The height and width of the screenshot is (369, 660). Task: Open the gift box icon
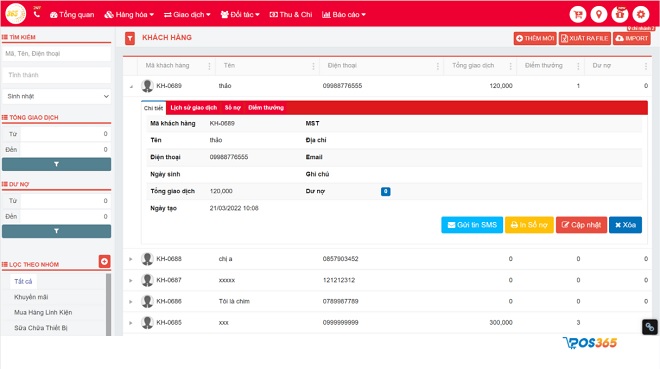620,14
